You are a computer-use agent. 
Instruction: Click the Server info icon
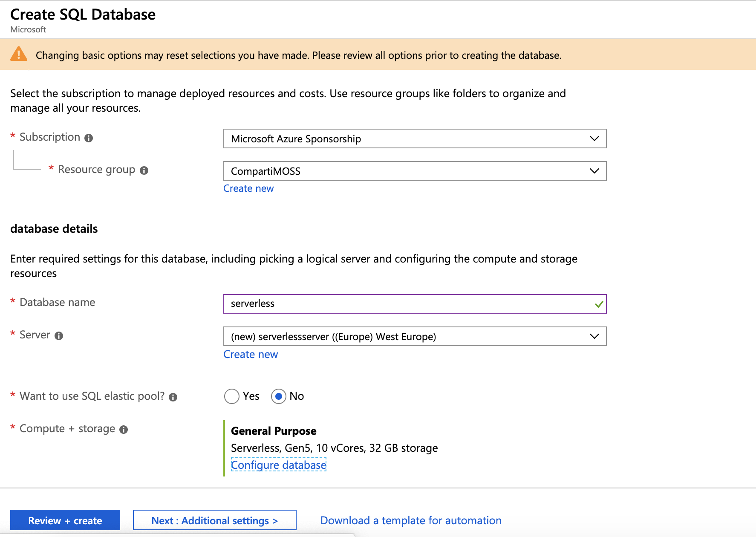coord(59,335)
